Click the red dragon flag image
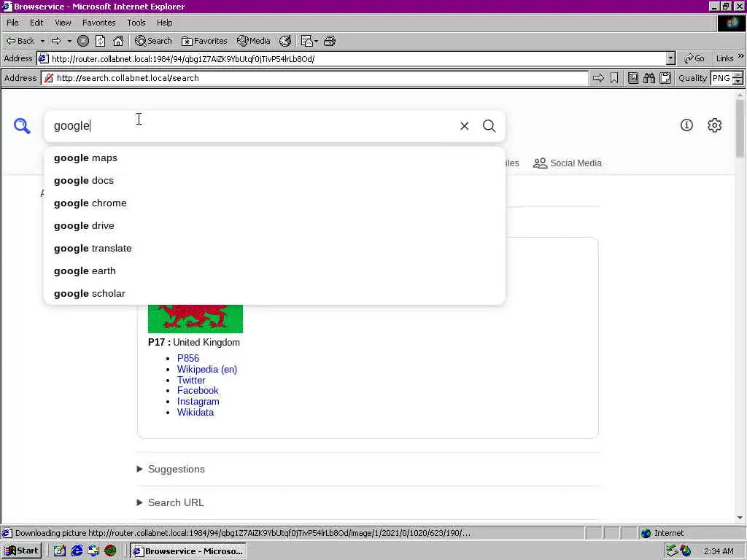The image size is (747, 560). (x=196, y=319)
